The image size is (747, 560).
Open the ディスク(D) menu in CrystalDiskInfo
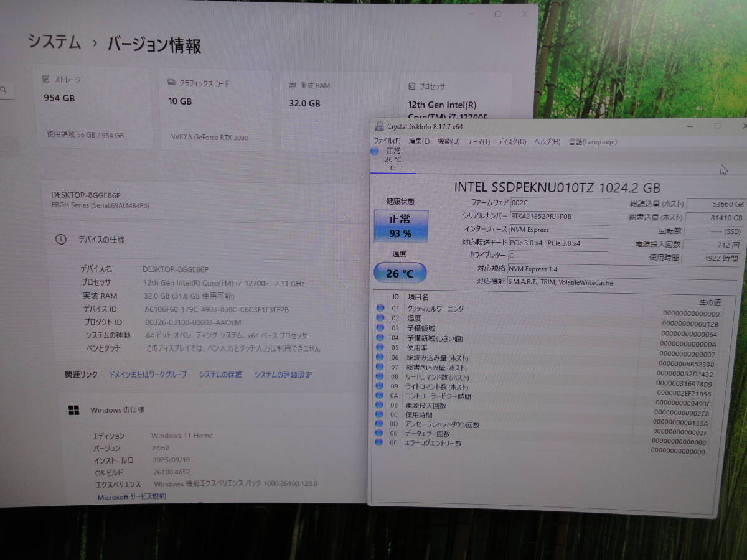point(512,141)
